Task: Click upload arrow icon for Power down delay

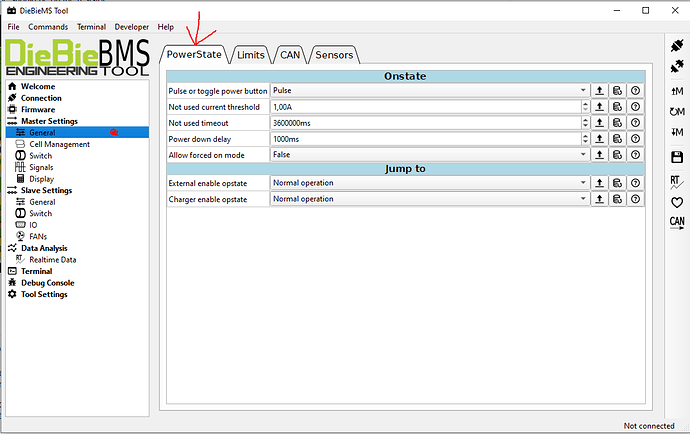Action: point(600,139)
